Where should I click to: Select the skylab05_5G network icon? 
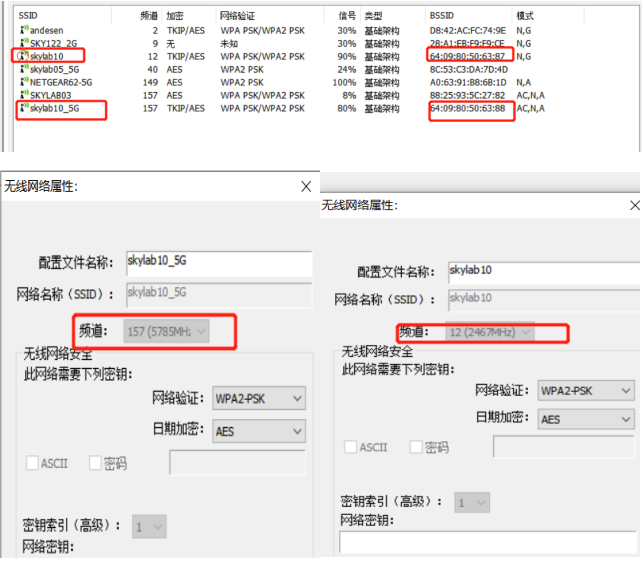(x=23, y=70)
